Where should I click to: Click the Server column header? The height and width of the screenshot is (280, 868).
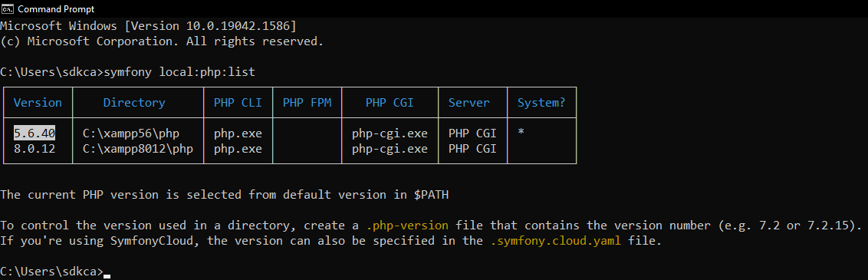tap(469, 102)
